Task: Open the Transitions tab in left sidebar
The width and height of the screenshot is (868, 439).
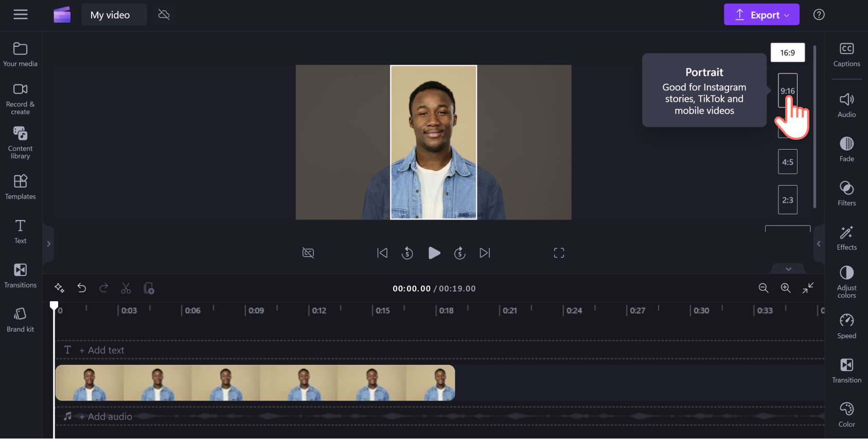Action: [x=21, y=276]
